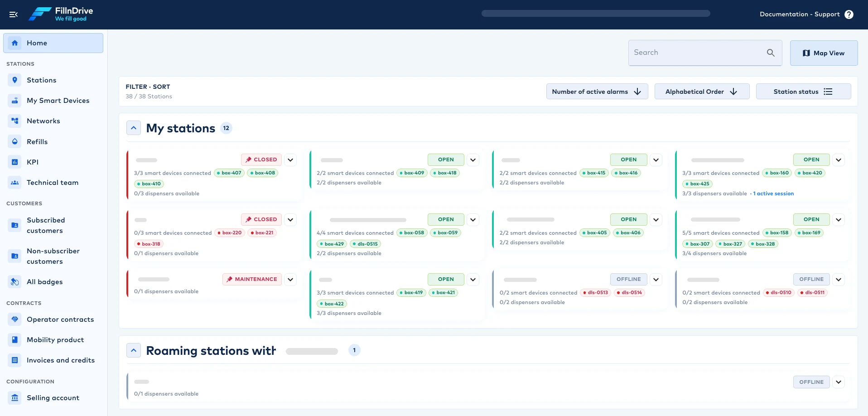Open the 1 active session link

[x=773, y=193]
